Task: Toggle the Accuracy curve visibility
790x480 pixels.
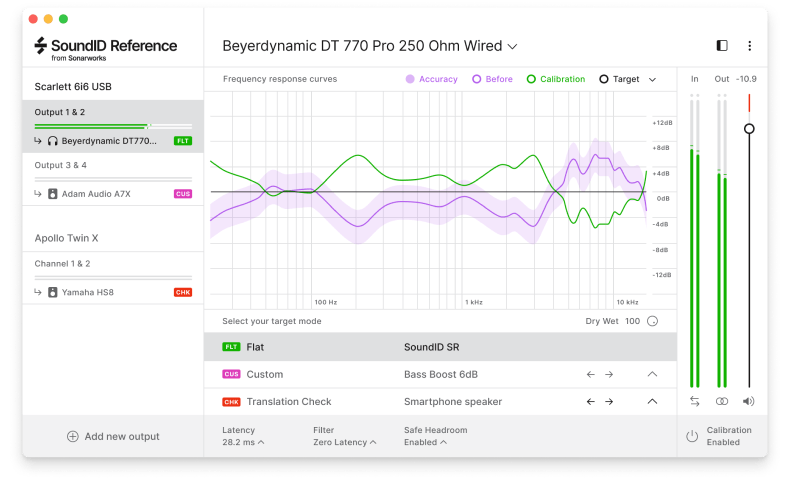Action: coord(431,79)
